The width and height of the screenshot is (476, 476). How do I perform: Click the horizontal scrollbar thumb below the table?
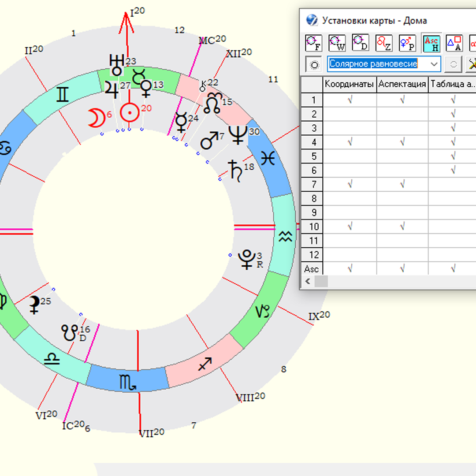(321, 281)
